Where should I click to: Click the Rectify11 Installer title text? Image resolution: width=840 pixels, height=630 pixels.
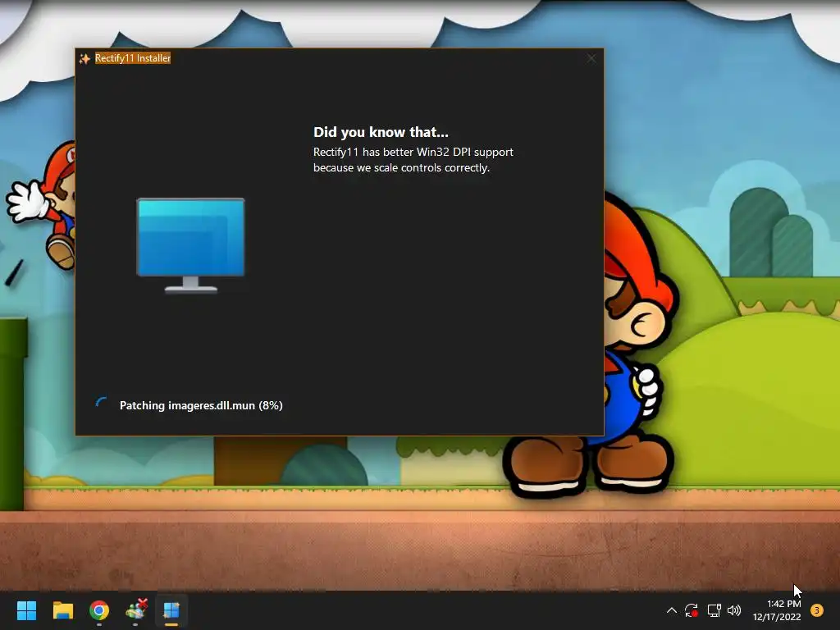point(133,58)
